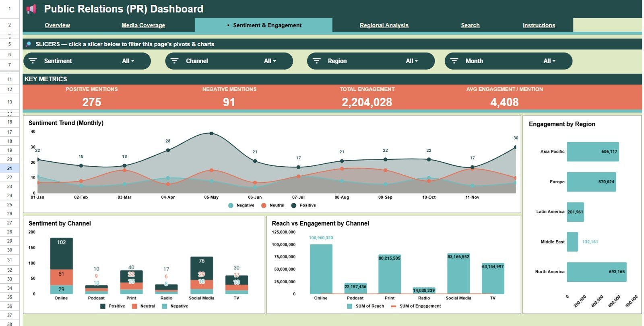Click the Radio reach bar labeled 14,038,239
Image resolution: width=644 pixels, height=326 pixels.
coord(424,290)
